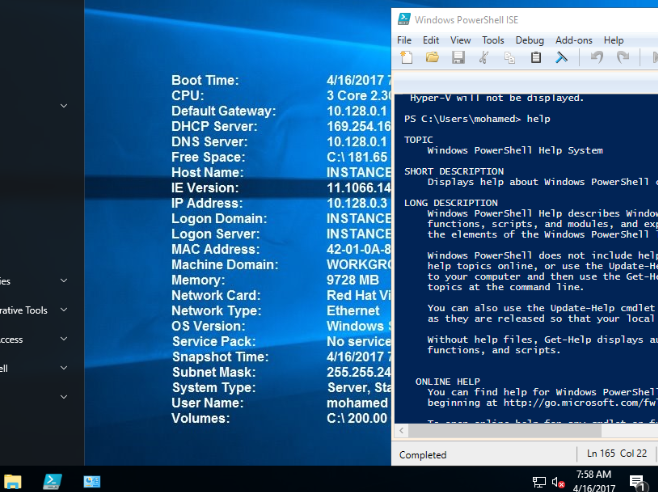Screen dimensions: 658x492
Task: Expand the start menu group ending in 'ell'
Action: 64,368
